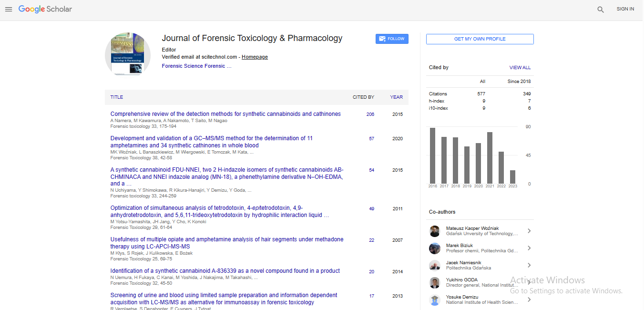Image resolution: width=644 pixels, height=310 pixels.
Task: Click the 206 citations count
Action: click(x=370, y=114)
